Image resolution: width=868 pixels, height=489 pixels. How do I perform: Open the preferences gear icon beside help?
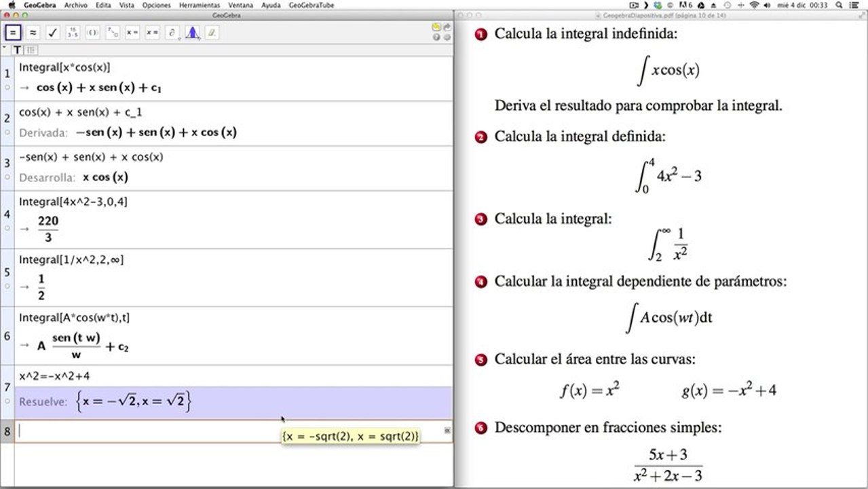(x=447, y=37)
